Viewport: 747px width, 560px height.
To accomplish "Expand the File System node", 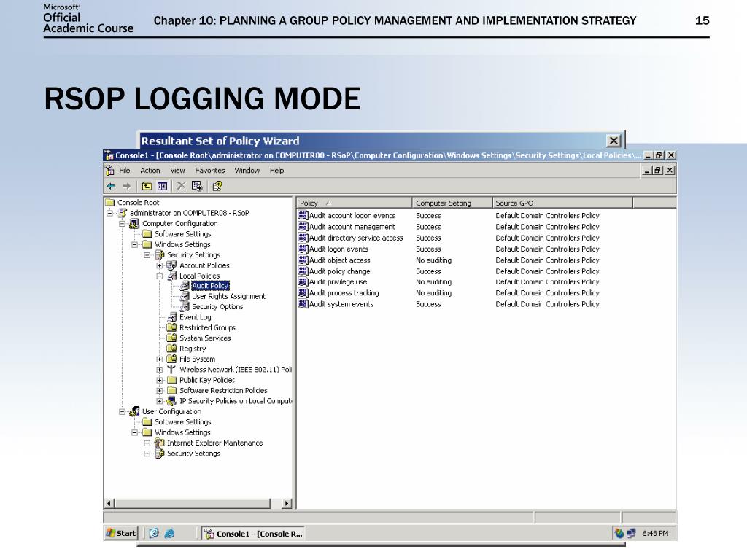I will click(x=160, y=359).
